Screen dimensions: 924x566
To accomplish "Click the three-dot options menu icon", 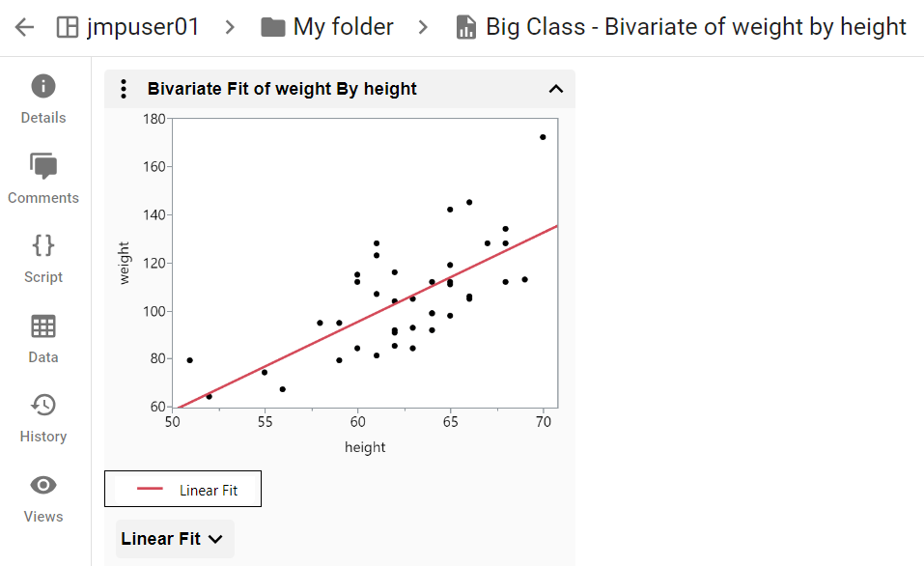I will click(124, 89).
